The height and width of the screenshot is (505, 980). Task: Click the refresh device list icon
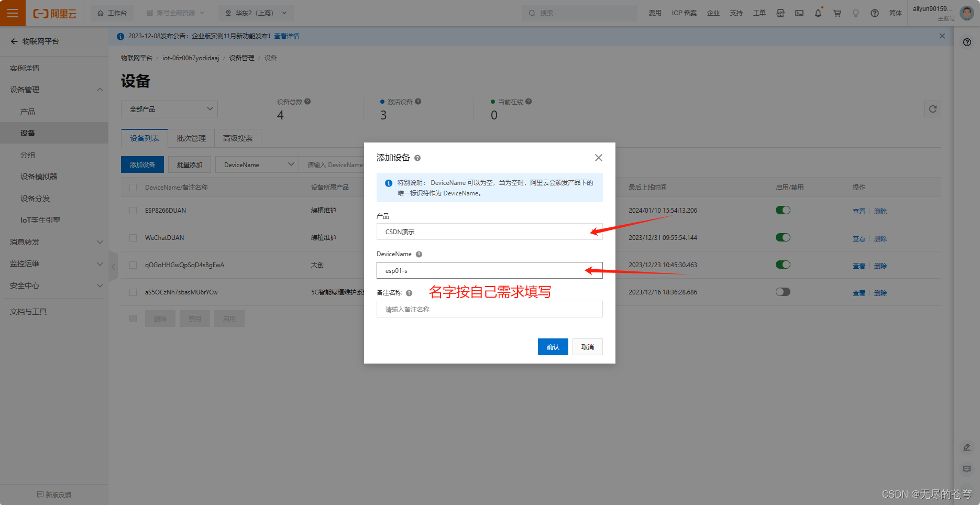(932, 109)
